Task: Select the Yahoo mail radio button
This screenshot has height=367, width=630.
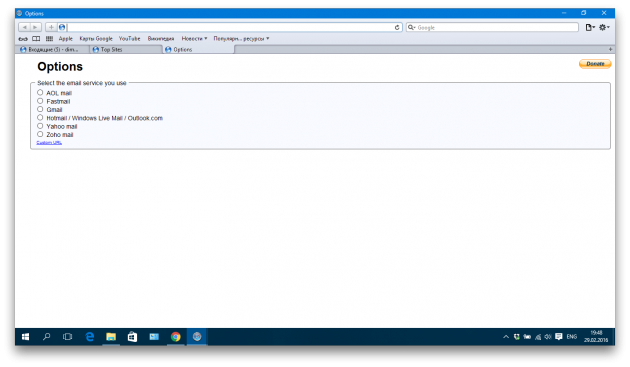Action: pyautogui.click(x=40, y=126)
